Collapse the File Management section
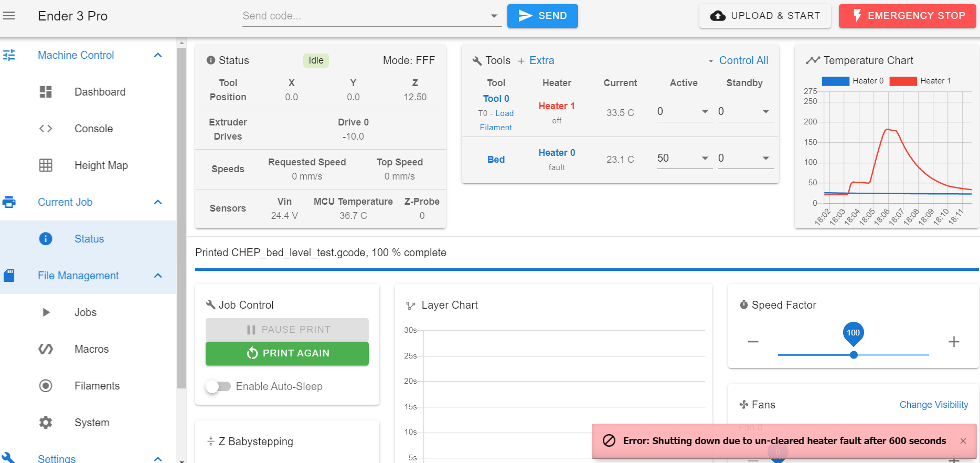The height and width of the screenshot is (463, 980). [x=158, y=276]
